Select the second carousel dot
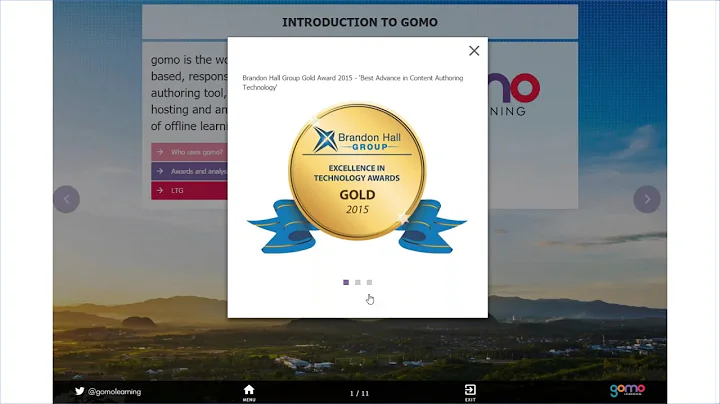Image resolution: width=720 pixels, height=404 pixels. coord(358,282)
